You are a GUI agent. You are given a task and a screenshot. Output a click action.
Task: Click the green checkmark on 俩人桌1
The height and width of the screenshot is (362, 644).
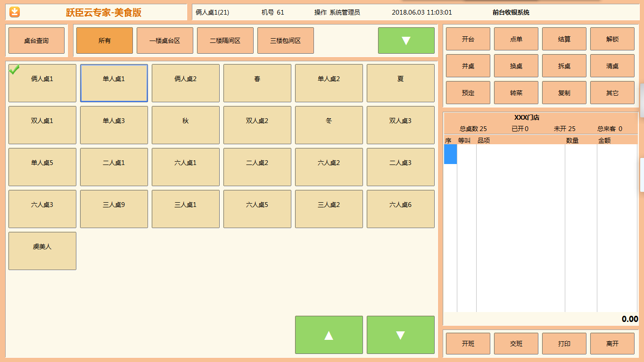tap(14, 69)
